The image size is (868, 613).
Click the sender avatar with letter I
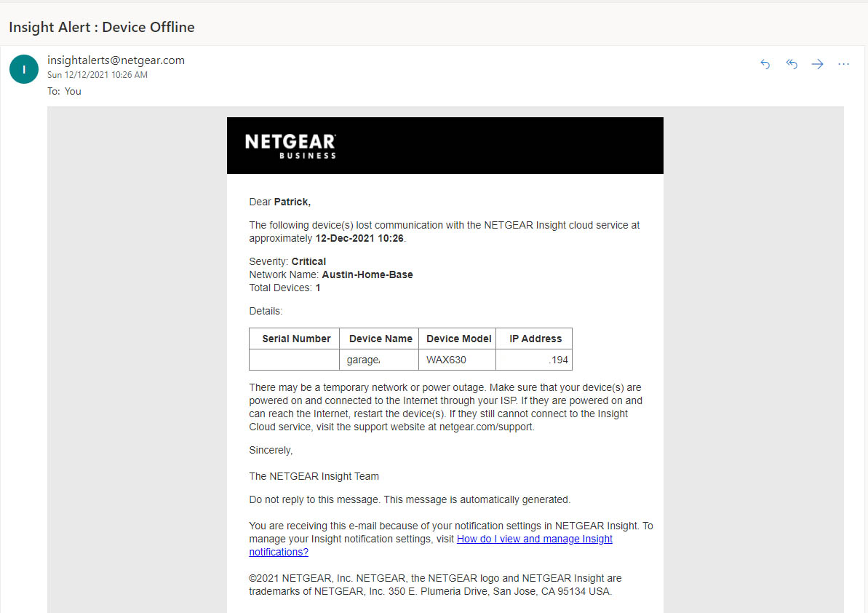click(x=24, y=69)
